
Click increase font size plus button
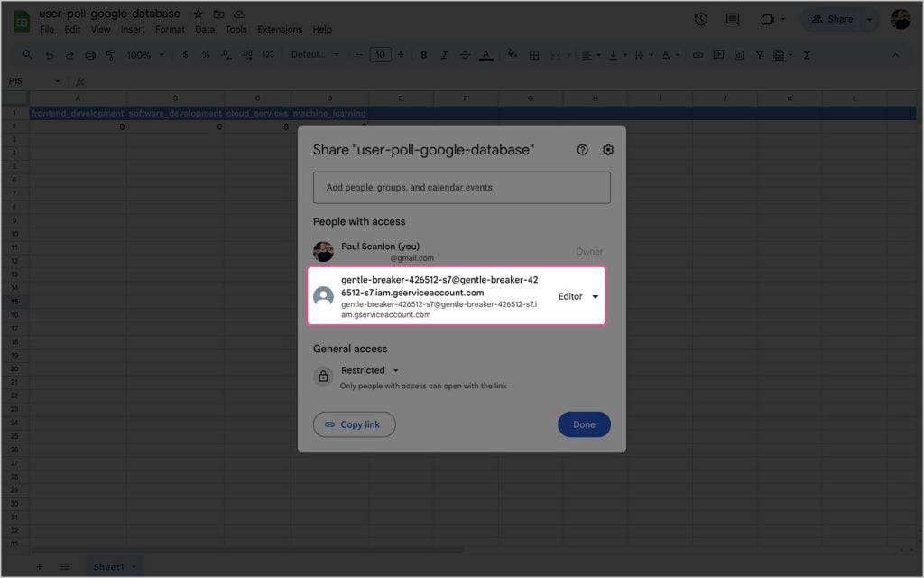(x=401, y=55)
